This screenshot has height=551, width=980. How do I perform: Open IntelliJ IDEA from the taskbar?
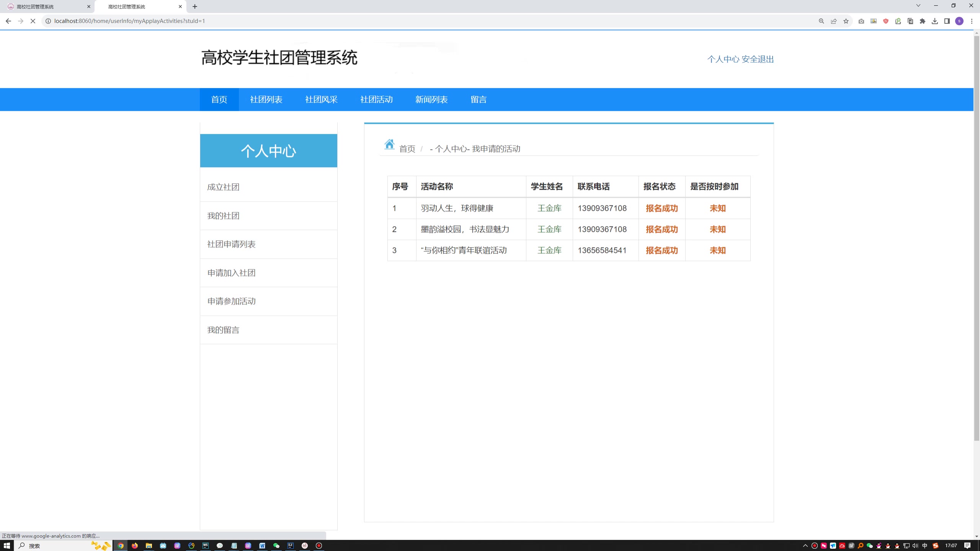pyautogui.click(x=291, y=546)
